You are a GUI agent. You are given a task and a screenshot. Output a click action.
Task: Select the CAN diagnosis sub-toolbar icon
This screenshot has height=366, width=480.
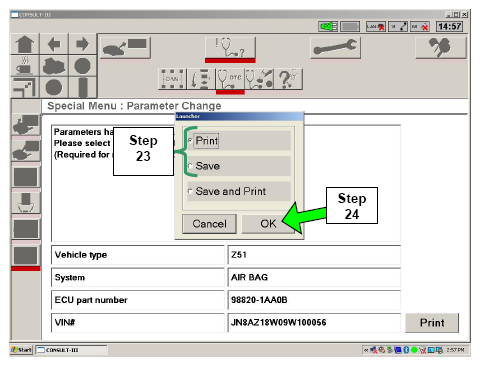click(x=172, y=79)
